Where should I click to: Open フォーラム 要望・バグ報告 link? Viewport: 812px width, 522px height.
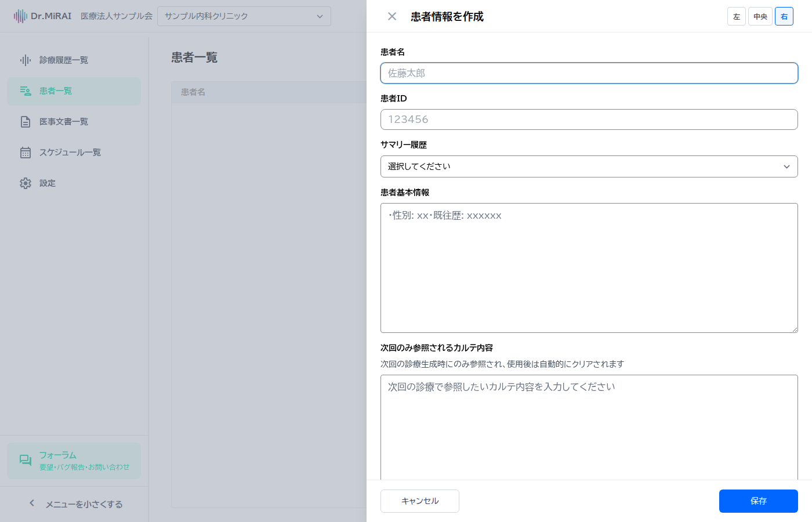(x=74, y=461)
